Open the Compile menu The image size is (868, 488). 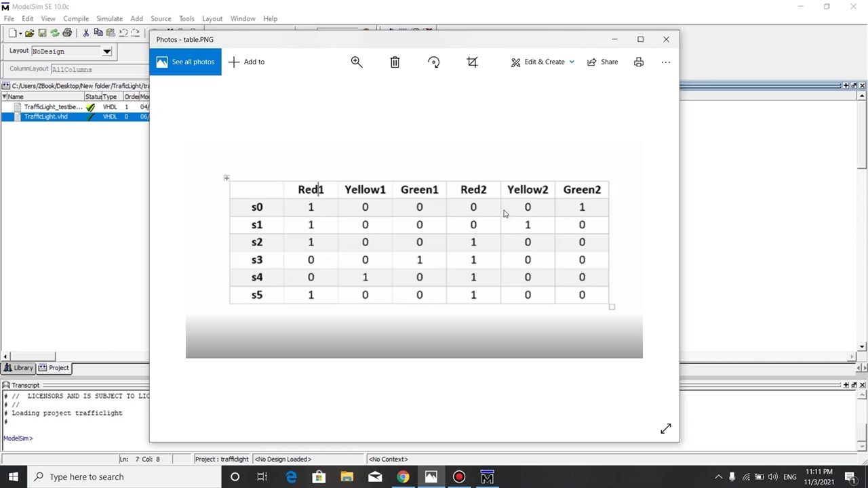coord(76,18)
